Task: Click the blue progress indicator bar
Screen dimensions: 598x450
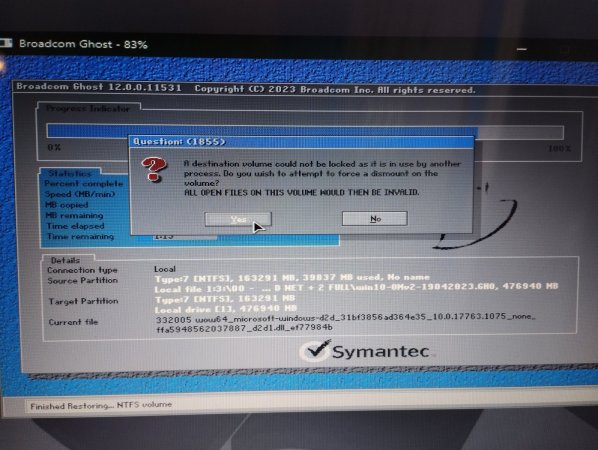Action: pyautogui.click(x=305, y=132)
